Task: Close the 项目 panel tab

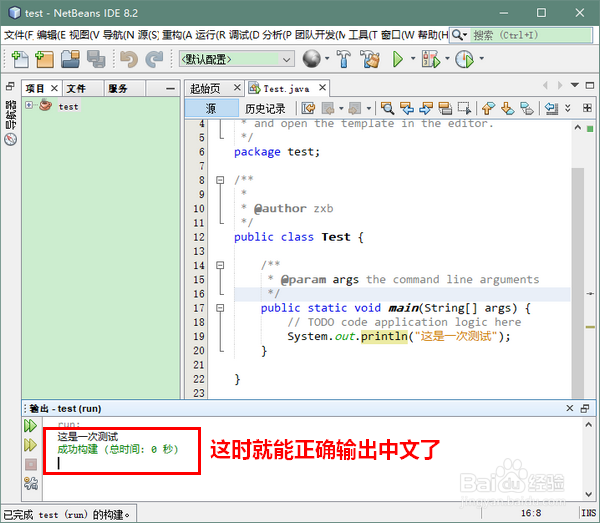Action: 54,88
